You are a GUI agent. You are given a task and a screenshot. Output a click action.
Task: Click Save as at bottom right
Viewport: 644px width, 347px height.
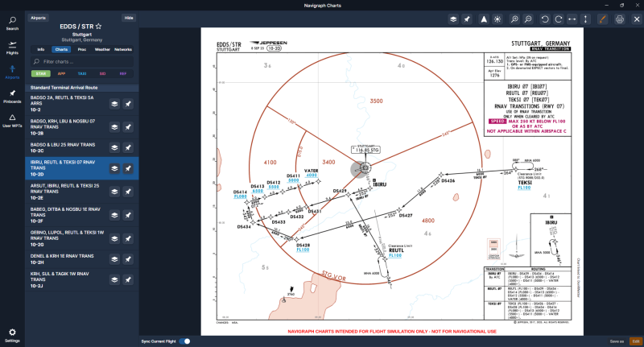point(617,341)
